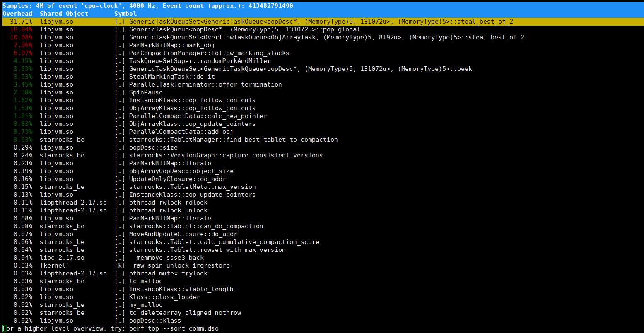Click the OverflowTaskQueue steal_best_of_2 entry
The image size is (644, 333).
(326, 37)
